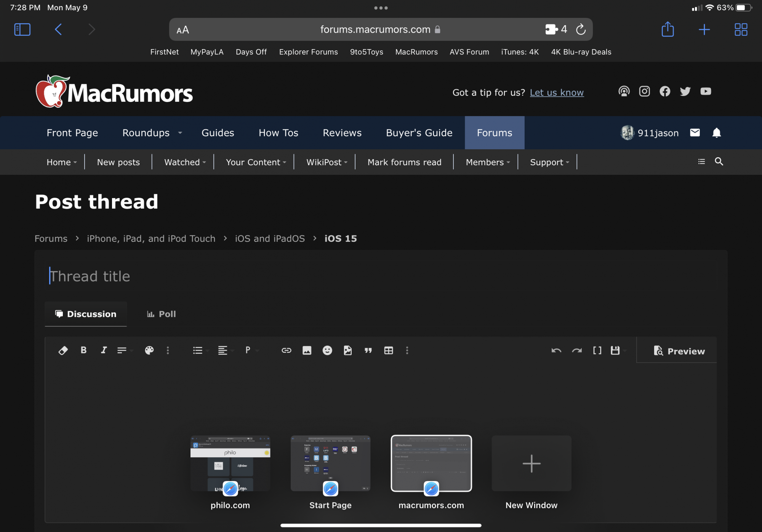Insert an image in editor
The height and width of the screenshot is (532, 762).
pos(307,350)
